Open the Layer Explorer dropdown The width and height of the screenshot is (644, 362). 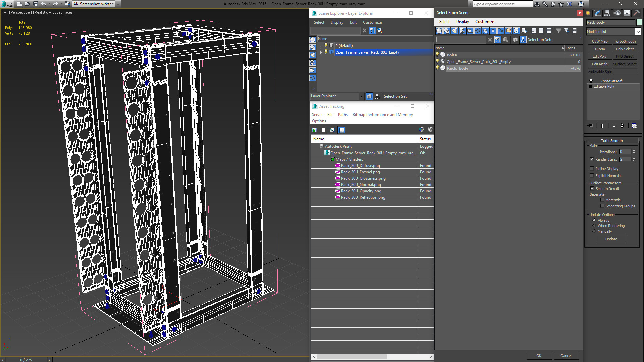click(x=361, y=96)
